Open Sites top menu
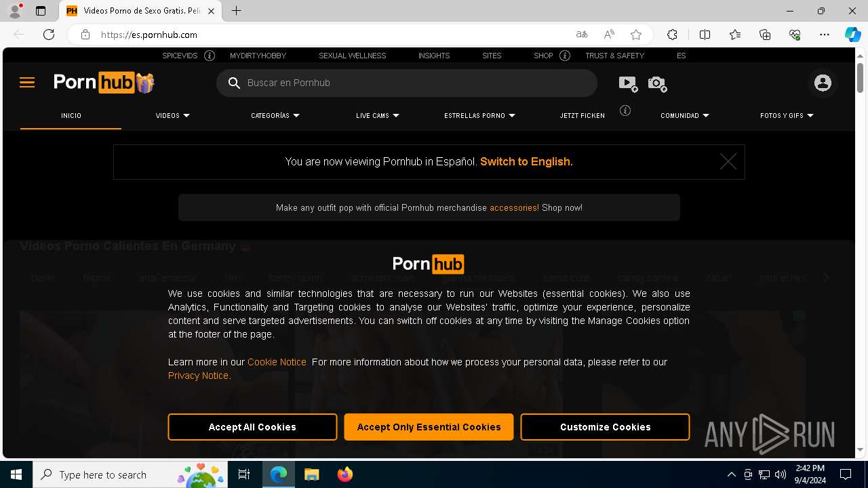Screen dimensions: 868x488 [x=492, y=56]
